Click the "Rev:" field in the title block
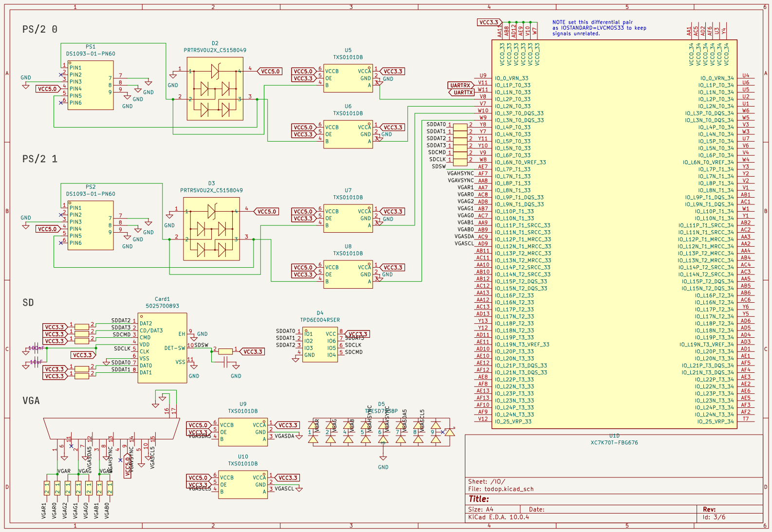The image size is (772, 532). pyautogui.click(x=709, y=510)
